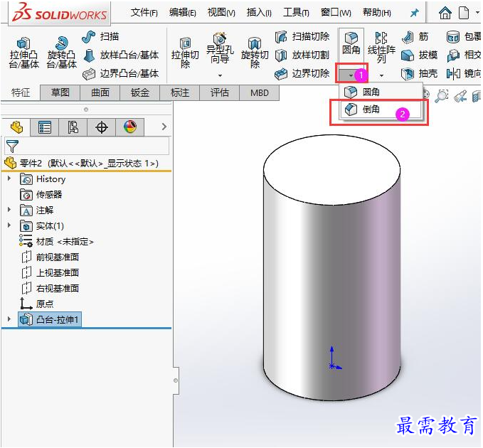Screen dimensions: 483x448
Task: Open the DimXpertManager crosshair tab
Action: click(x=102, y=127)
